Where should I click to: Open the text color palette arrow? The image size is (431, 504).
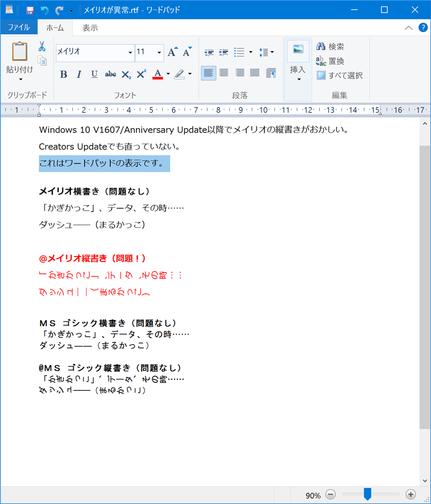(168, 74)
